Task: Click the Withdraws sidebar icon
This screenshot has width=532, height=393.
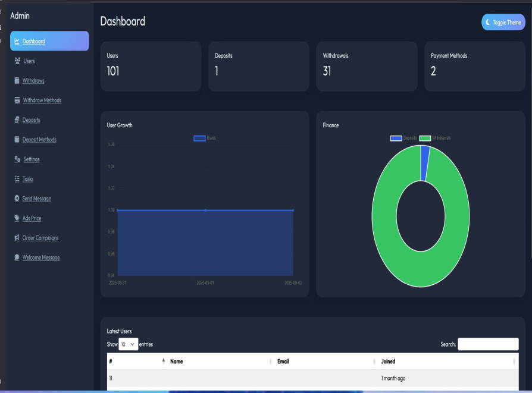Action: click(17, 80)
